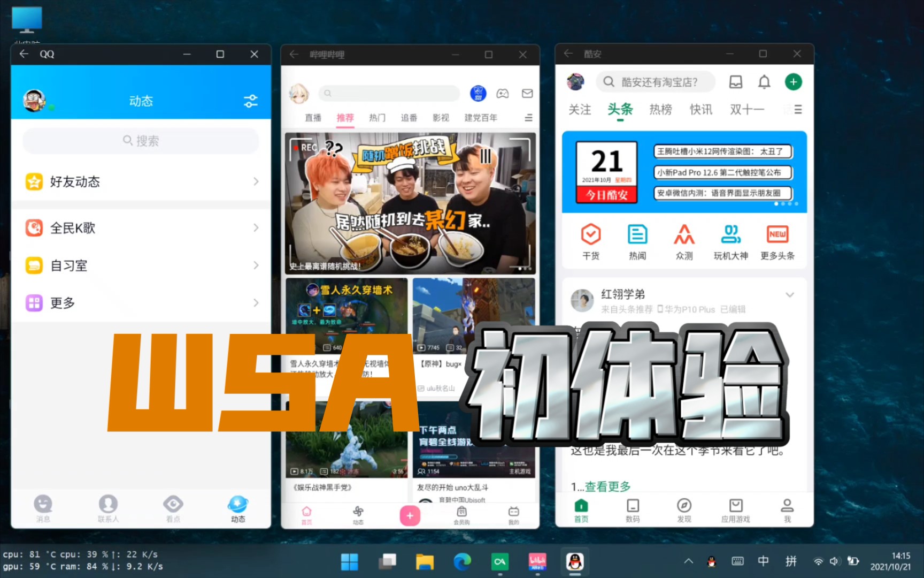The width and height of the screenshot is (924, 578).
Task: Open Coolapk 众测 shortcut
Action: coord(684,241)
